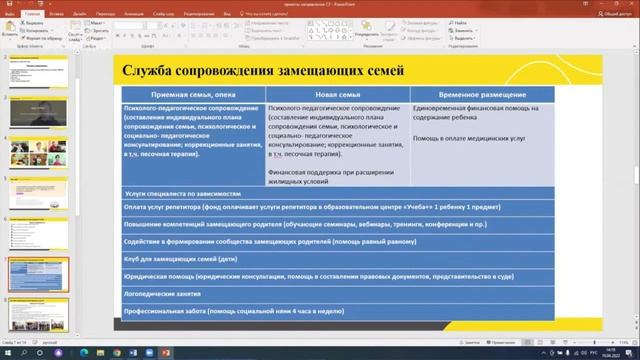Toggle Italic formatting in font group
This screenshot has height=360, width=640.
(x=125, y=36)
